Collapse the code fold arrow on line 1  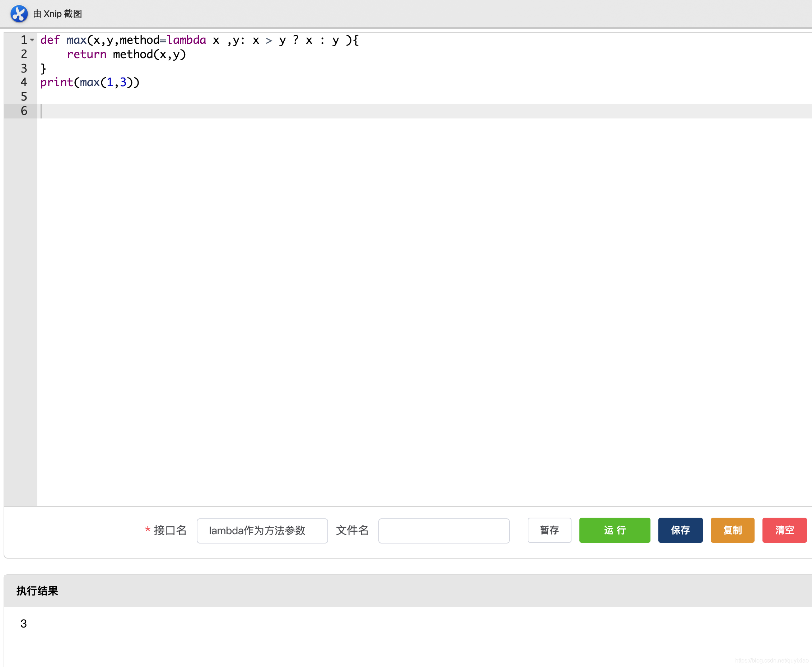pyautogui.click(x=32, y=40)
